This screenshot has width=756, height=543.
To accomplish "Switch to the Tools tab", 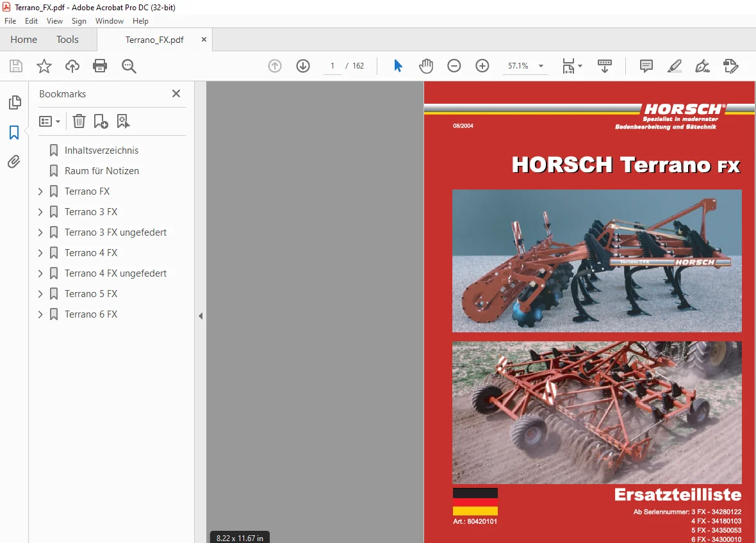I will tap(67, 40).
